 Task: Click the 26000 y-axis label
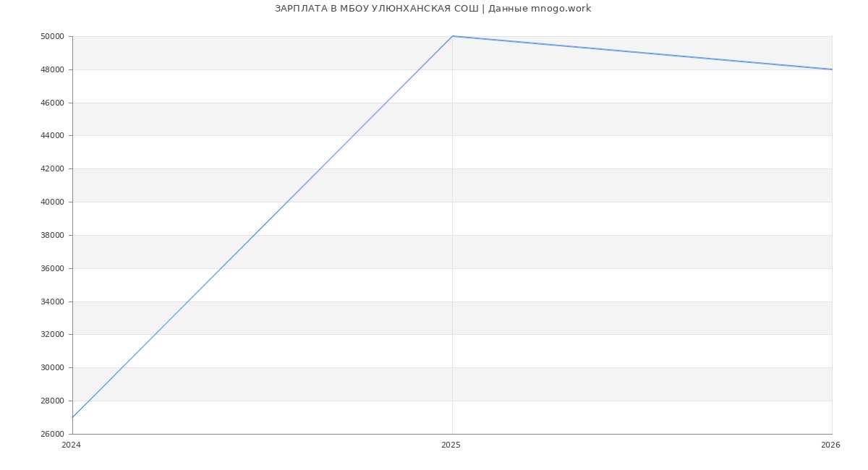[x=53, y=434]
